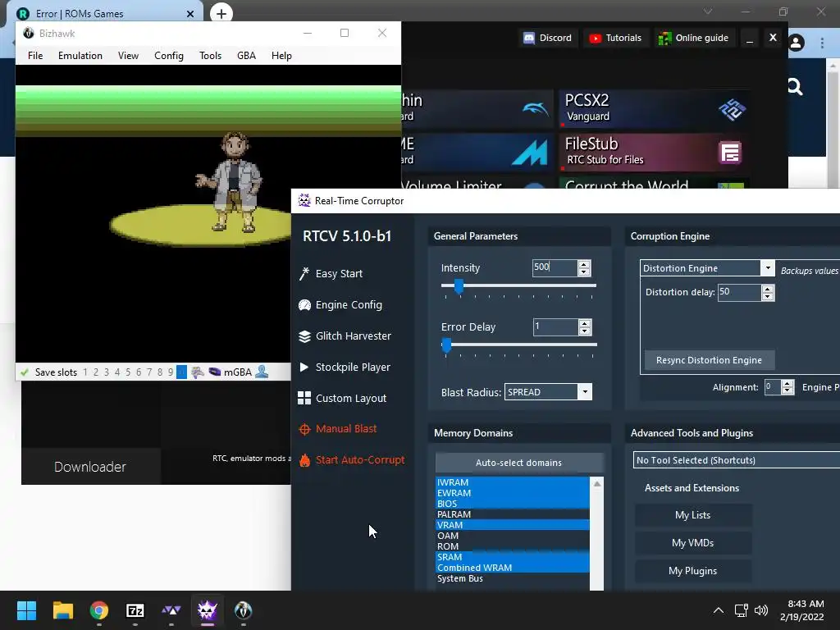
Task: Open My Lists button
Action: [x=692, y=515]
